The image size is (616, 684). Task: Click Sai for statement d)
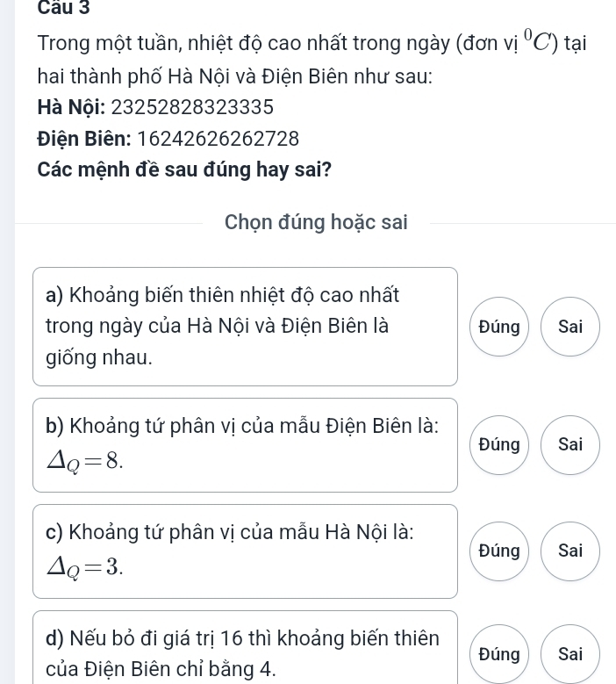[570, 654]
